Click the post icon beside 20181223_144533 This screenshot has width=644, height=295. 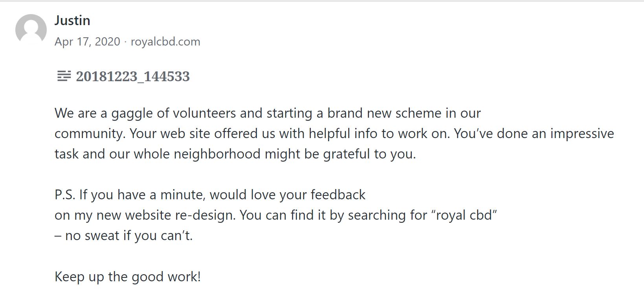64,76
